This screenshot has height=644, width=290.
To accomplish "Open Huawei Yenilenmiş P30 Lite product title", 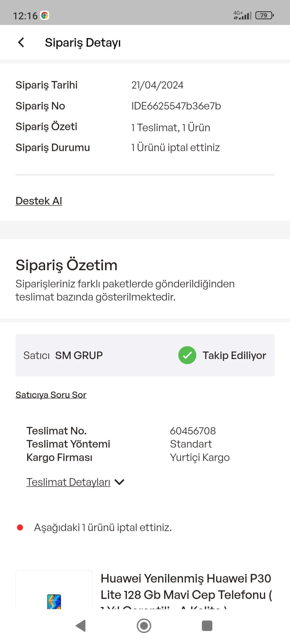I will (186, 587).
